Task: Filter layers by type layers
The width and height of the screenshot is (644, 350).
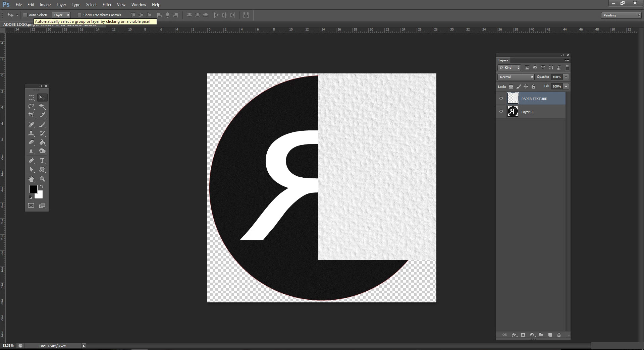Action: 543,68
